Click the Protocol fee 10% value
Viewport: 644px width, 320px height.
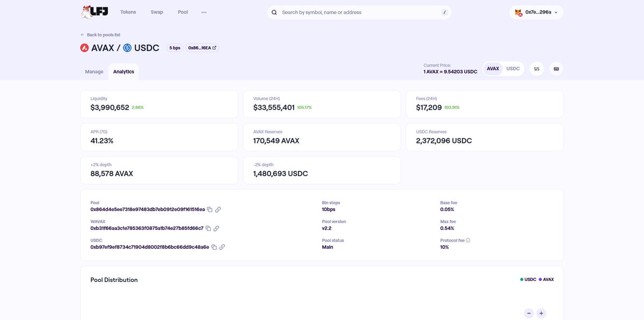444,247
